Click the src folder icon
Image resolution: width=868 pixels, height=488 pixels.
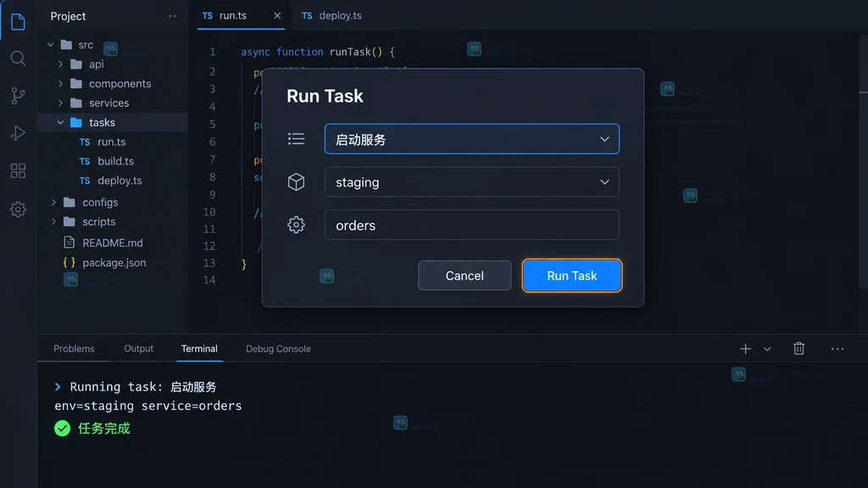pyautogui.click(x=66, y=44)
